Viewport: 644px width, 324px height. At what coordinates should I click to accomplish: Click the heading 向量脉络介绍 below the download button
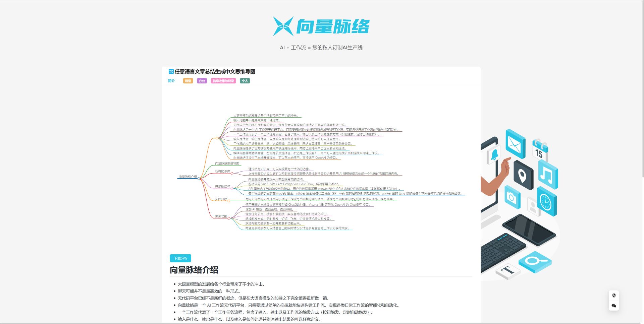(x=194, y=270)
